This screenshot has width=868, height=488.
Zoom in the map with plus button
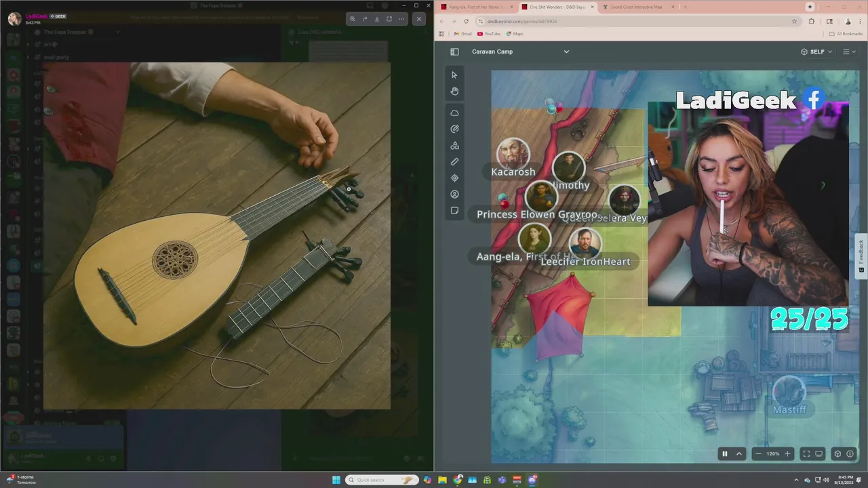(787, 453)
